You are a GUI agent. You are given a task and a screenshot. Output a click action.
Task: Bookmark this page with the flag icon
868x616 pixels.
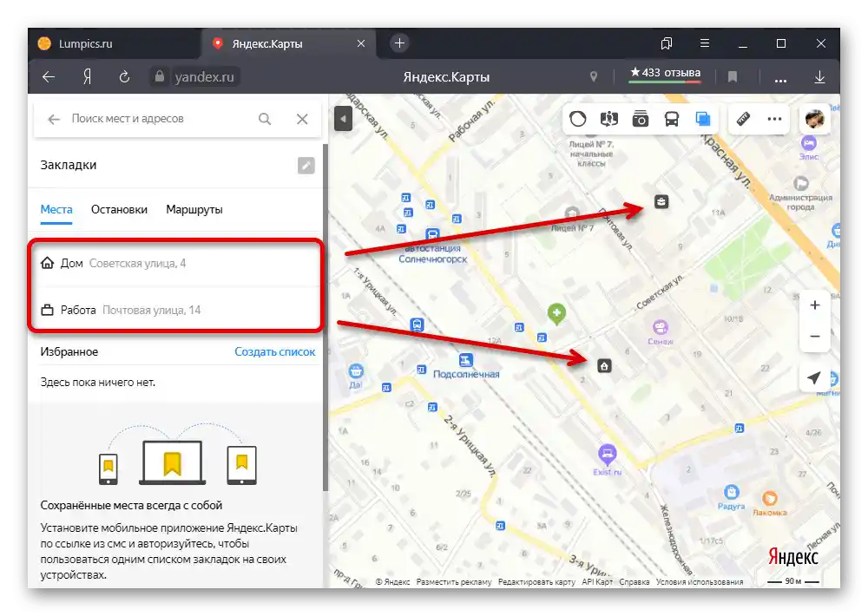(x=733, y=77)
